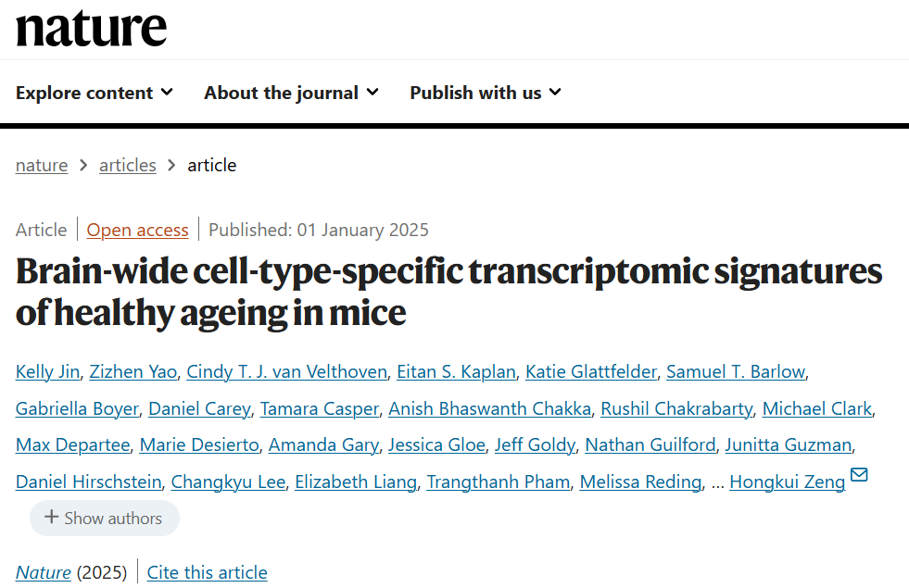The image size is (909, 588).
Task: Click the plus icon in Show authors
Action: 52,518
